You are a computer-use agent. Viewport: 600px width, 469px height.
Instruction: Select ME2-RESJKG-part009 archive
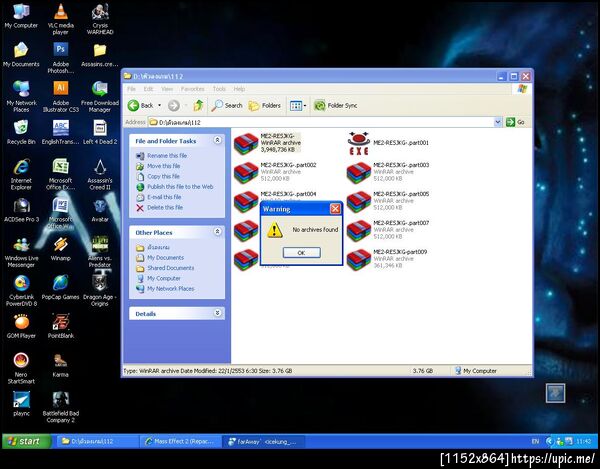(x=387, y=259)
